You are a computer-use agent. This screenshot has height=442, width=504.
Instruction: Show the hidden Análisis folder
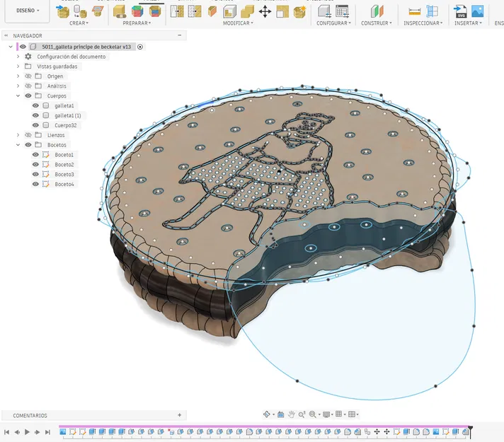pyautogui.click(x=28, y=86)
